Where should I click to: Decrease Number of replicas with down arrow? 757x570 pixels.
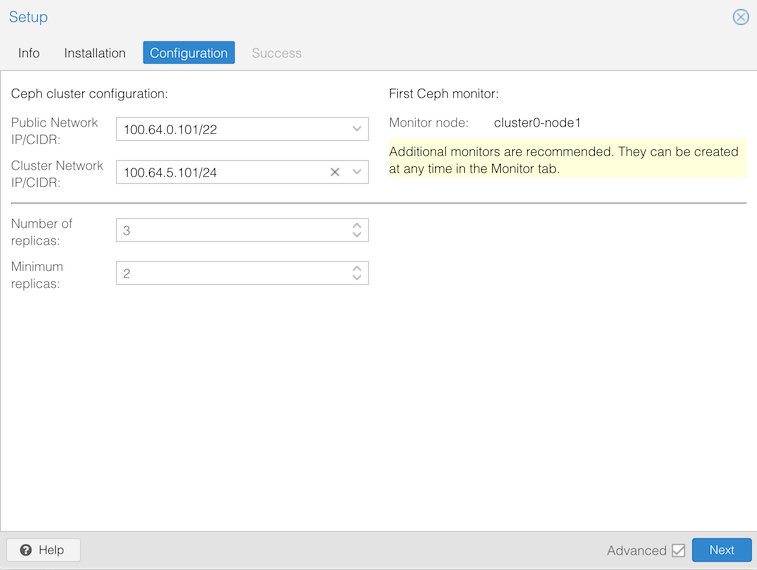click(x=357, y=235)
